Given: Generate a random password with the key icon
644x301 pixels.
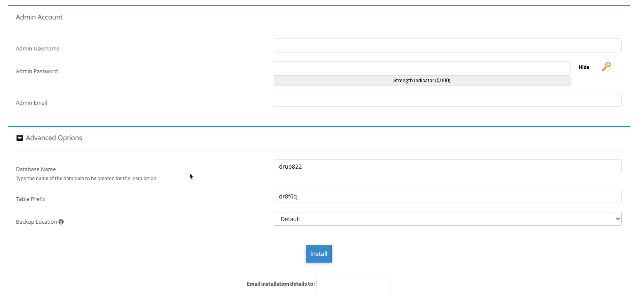Looking at the screenshot, I should click(606, 67).
